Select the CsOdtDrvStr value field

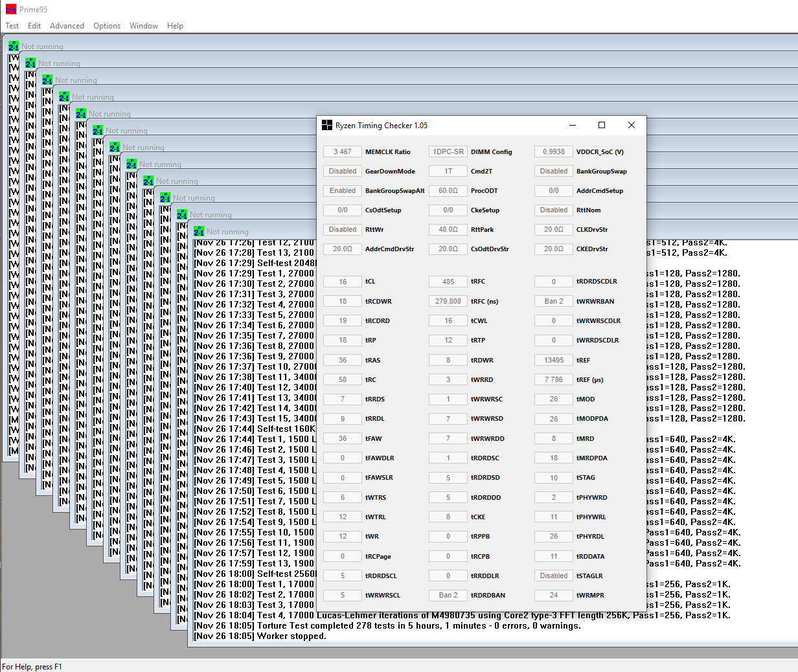[x=448, y=249]
